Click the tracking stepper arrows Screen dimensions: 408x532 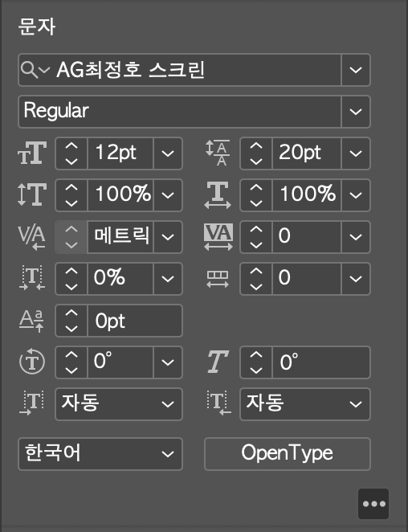click(x=256, y=237)
